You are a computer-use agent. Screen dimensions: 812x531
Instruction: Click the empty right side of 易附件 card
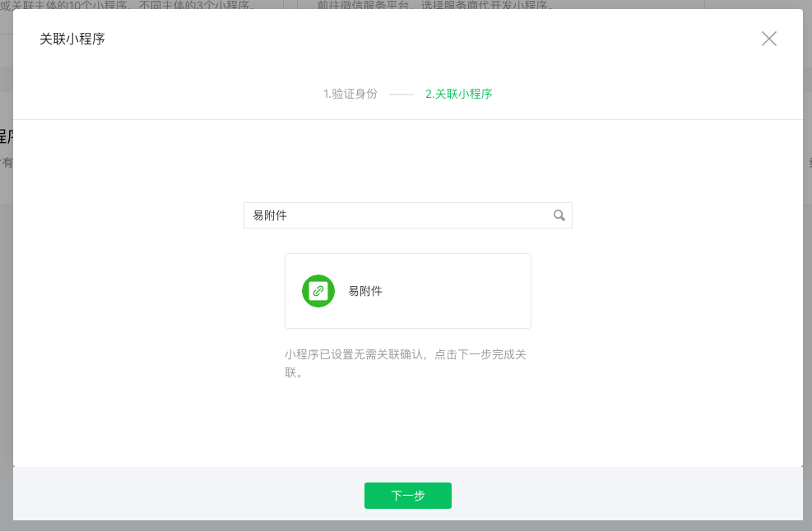click(477, 291)
